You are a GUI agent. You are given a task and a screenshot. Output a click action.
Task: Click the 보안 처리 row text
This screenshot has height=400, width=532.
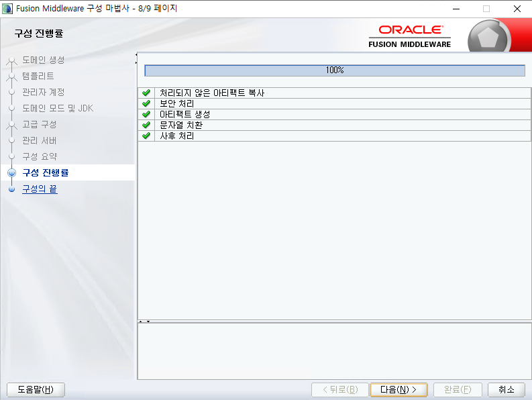coord(176,103)
